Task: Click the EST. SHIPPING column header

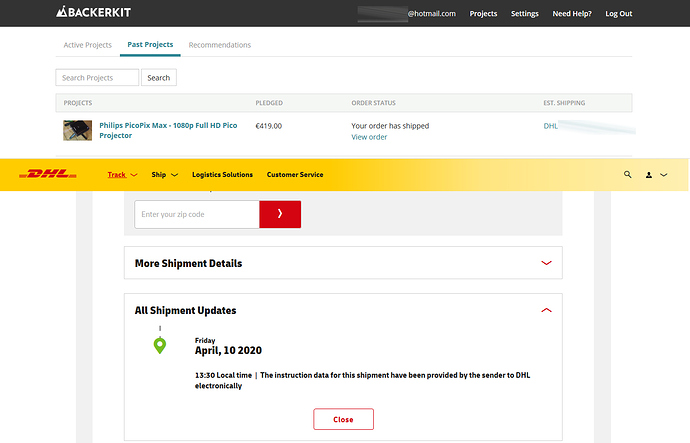Action: [564, 103]
